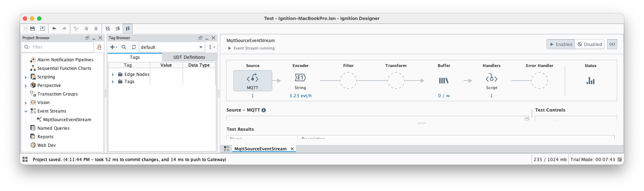
Task: Select Alarm Notification Pipelines in project tree
Action: coord(65,60)
